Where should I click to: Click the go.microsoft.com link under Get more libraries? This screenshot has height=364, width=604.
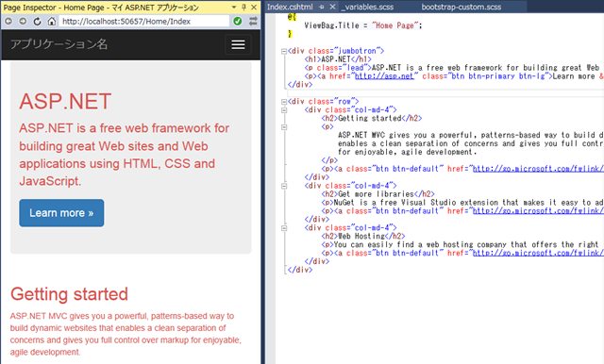tap(538, 211)
